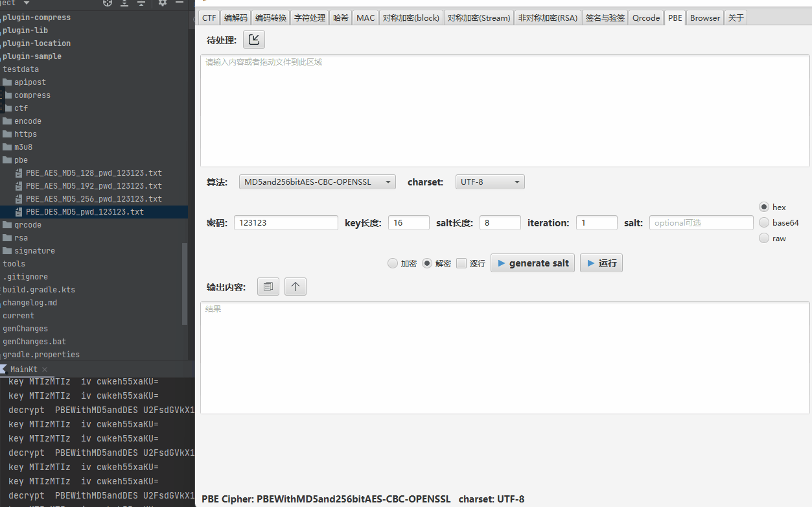Switch to the 哈希 tab
This screenshot has width=812, height=507.
[x=341, y=18]
